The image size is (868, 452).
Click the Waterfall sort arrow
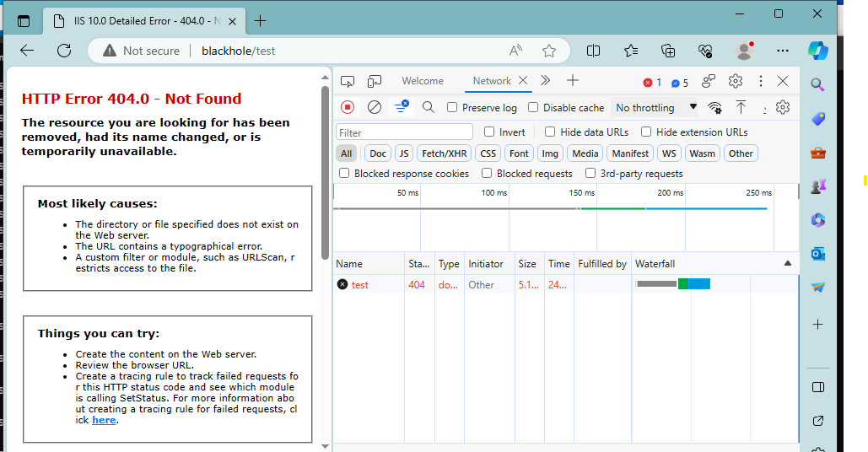(788, 264)
